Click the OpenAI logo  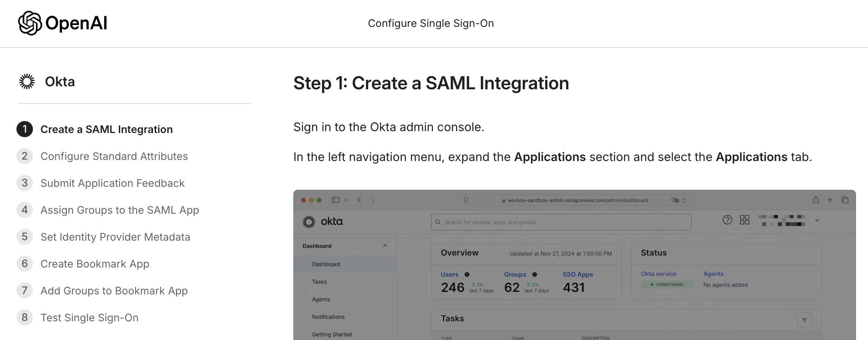pos(63,23)
